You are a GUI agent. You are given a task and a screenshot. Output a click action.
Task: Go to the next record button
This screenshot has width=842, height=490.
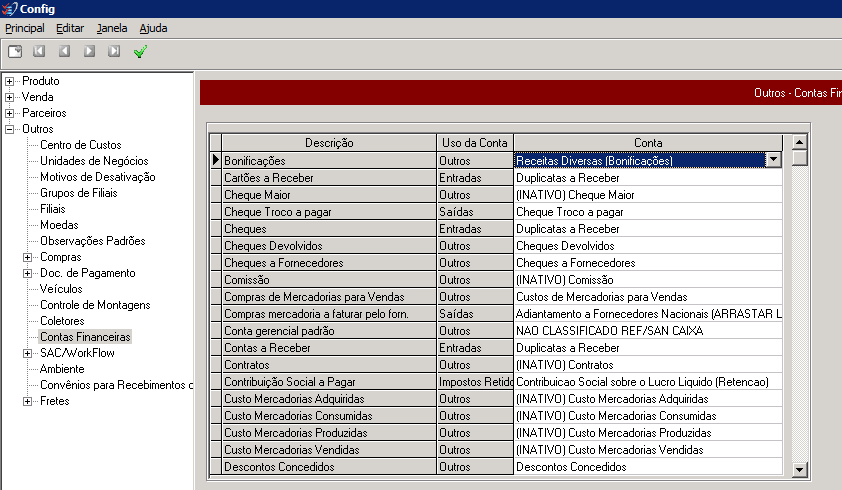coord(89,51)
